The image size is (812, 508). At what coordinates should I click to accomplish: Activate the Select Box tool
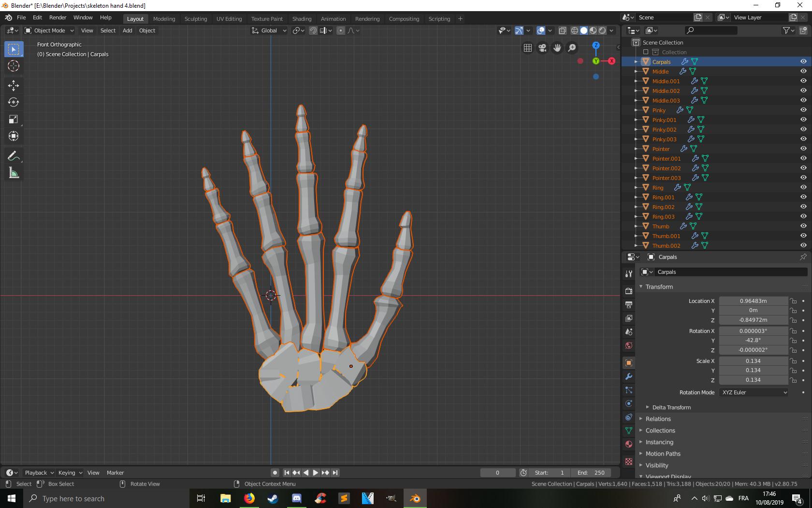click(x=14, y=49)
